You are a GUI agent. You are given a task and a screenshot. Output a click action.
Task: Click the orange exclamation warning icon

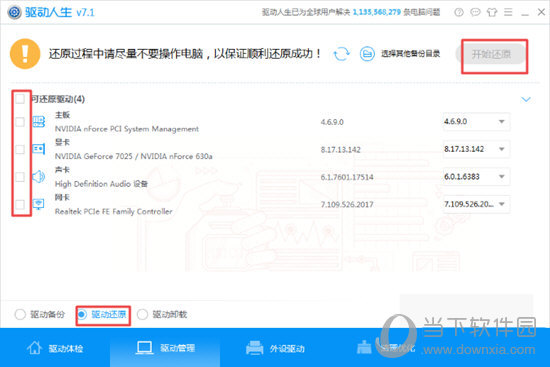(25, 54)
